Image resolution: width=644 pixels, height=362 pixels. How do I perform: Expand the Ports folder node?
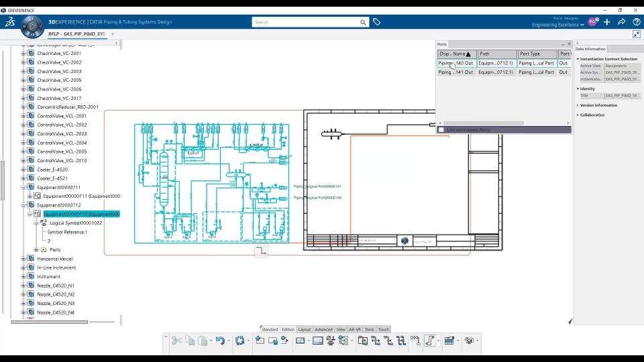[x=36, y=249]
